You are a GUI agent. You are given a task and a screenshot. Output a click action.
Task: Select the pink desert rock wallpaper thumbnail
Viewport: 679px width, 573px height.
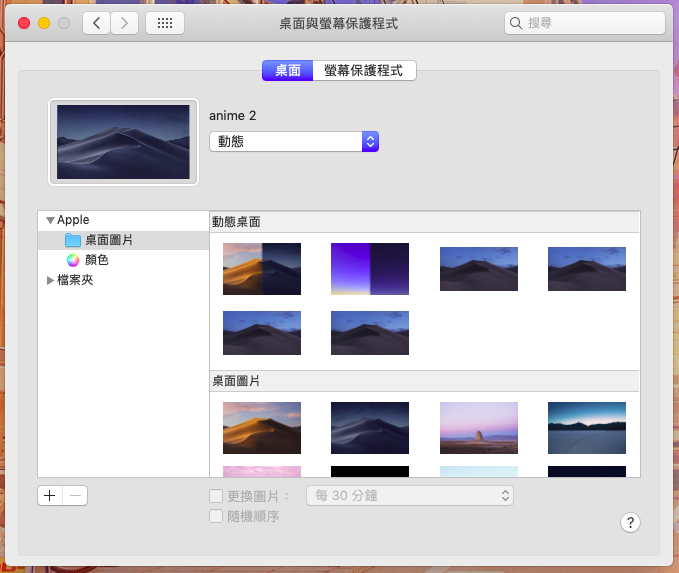[x=479, y=427]
